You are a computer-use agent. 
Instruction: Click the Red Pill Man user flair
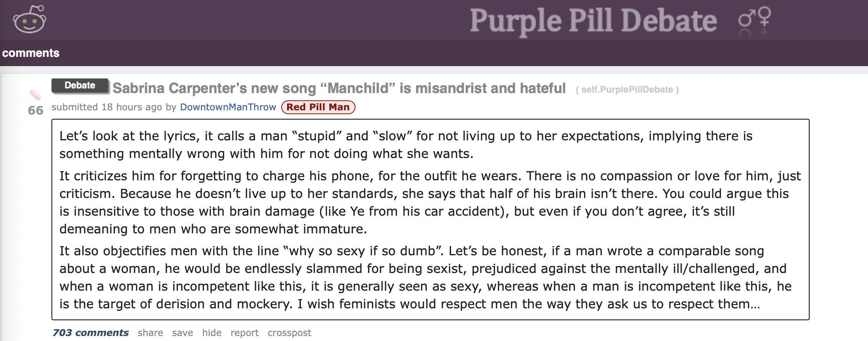(318, 107)
